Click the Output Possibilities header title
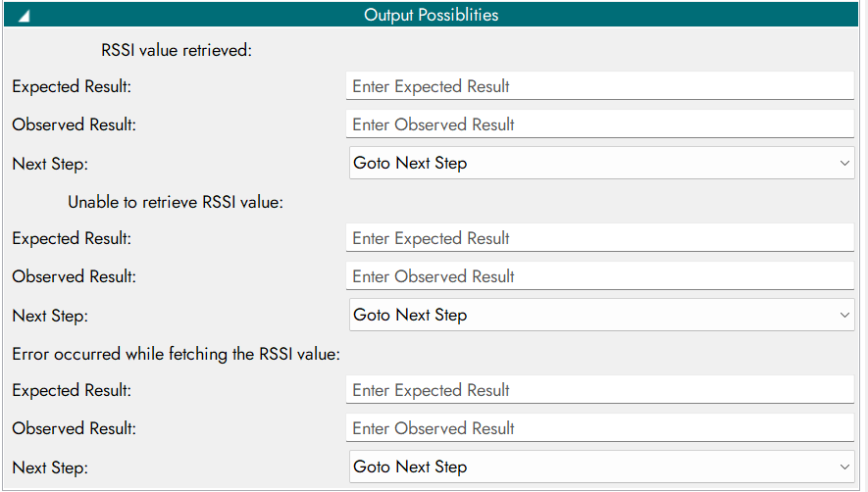Image resolution: width=868 pixels, height=492 pixels. [432, 15]
